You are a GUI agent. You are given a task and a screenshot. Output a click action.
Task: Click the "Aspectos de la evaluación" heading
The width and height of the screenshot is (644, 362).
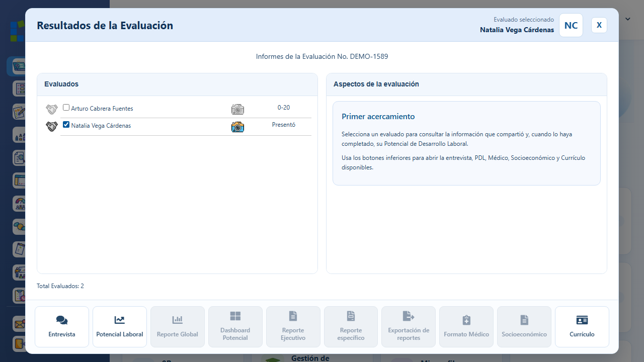376,84
